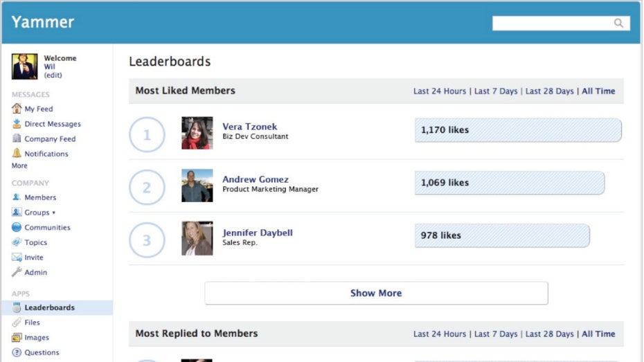Click the search magnifier icon
644x362 pixels.
coord(618,24)
